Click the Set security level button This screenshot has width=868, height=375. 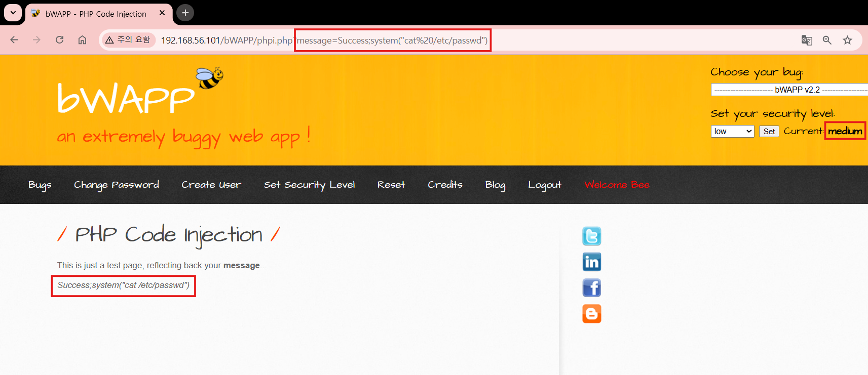click(x=769, y=131)
